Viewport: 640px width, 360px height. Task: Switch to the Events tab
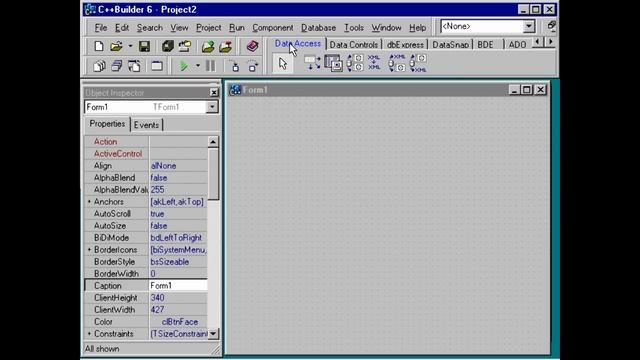click(x=146, y=125)
